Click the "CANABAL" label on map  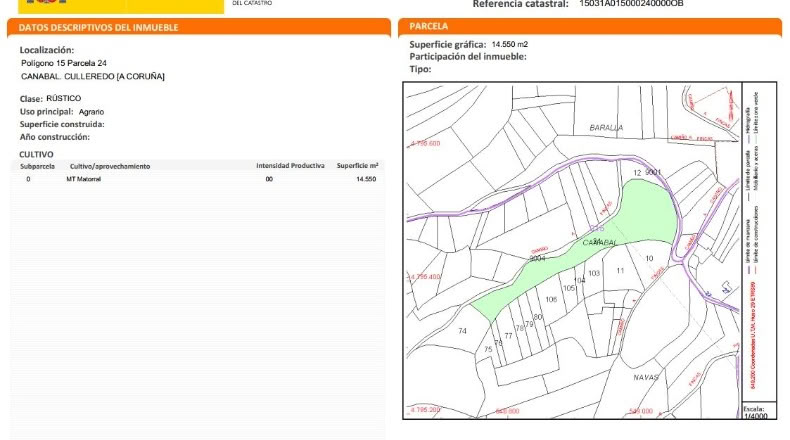pos(600,243)
